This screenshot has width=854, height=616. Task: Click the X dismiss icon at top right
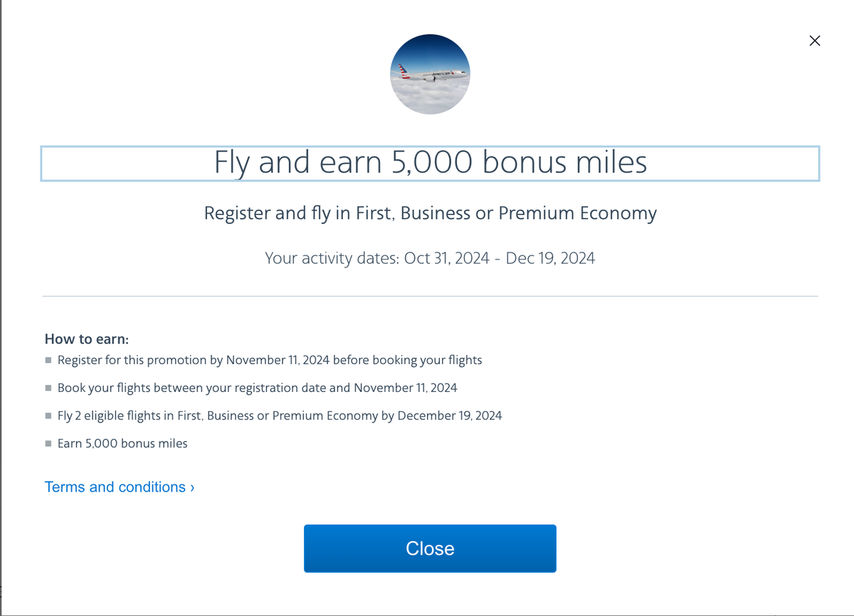814,41
